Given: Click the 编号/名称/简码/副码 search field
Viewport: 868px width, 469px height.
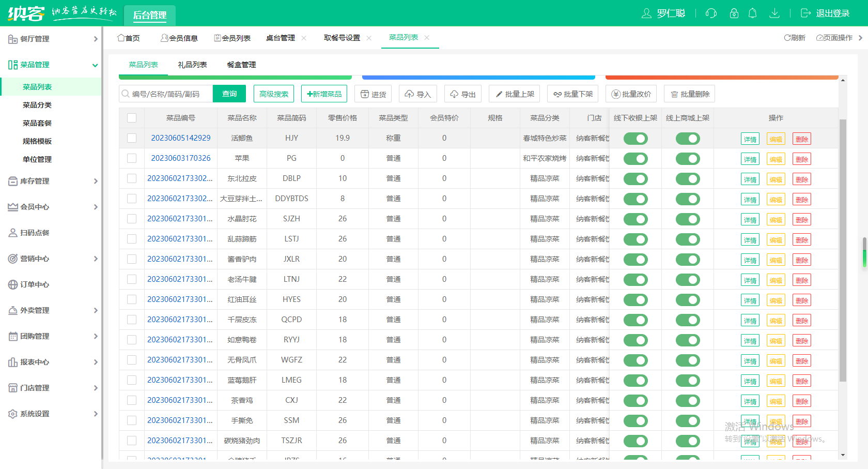Looking at the screenshot, I should tap(165, 94).
